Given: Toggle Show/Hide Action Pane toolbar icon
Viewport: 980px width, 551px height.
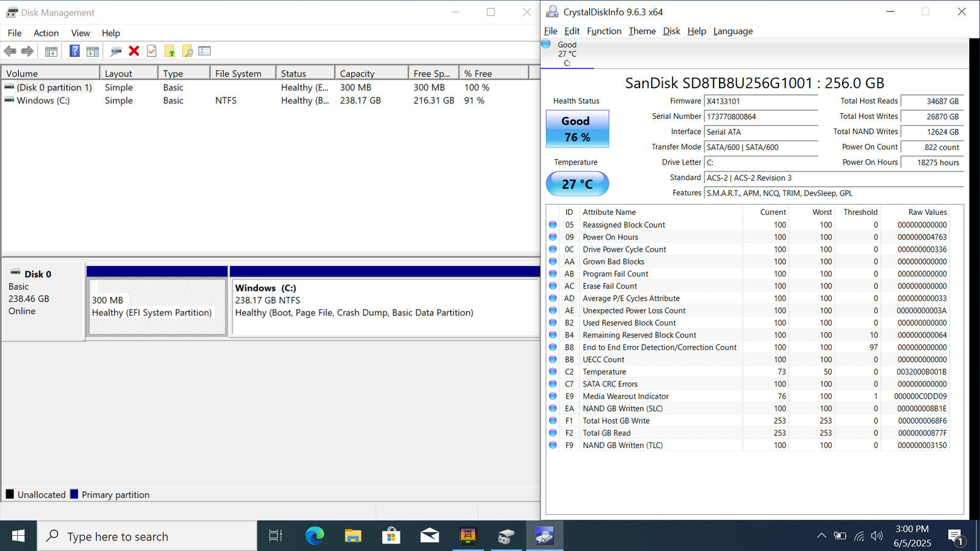Looking at the screenshot, I should (92, 51).
